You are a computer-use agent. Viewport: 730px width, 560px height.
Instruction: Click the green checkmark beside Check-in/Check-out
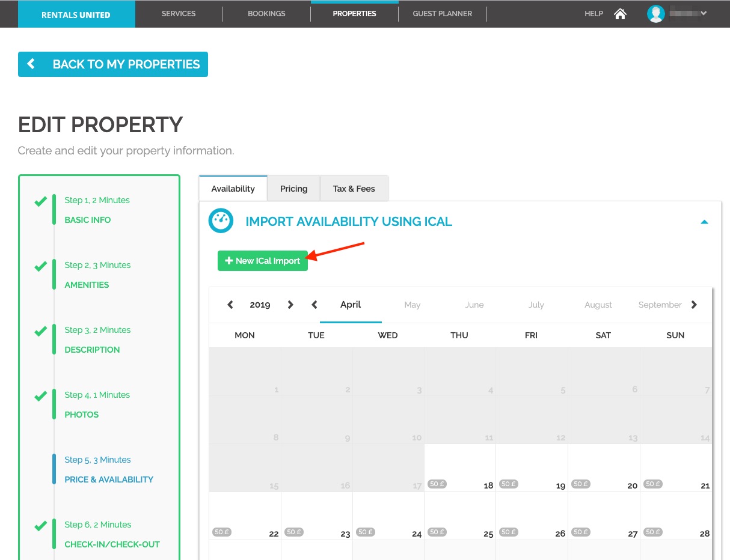coord(40,526)
